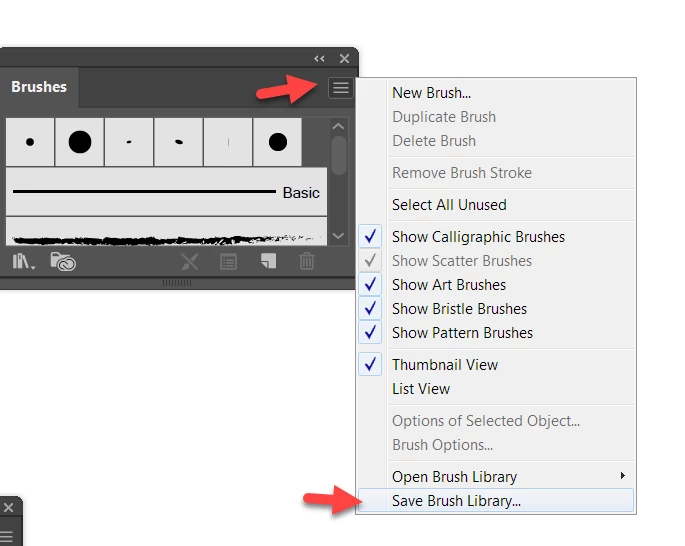Screen dimensions: 685x546
Task: Click the brush list scroll up arrow
Action: (x=338, y=127)
